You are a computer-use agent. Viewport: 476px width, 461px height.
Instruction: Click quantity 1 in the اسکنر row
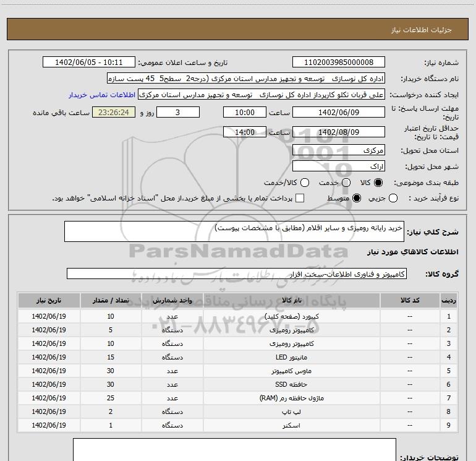111,425
